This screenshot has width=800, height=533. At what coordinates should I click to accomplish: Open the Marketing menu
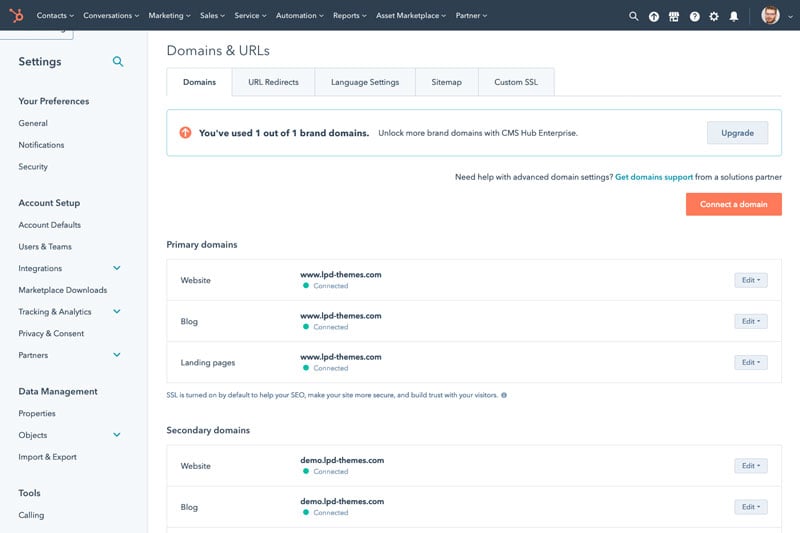[x=169, y=16]
